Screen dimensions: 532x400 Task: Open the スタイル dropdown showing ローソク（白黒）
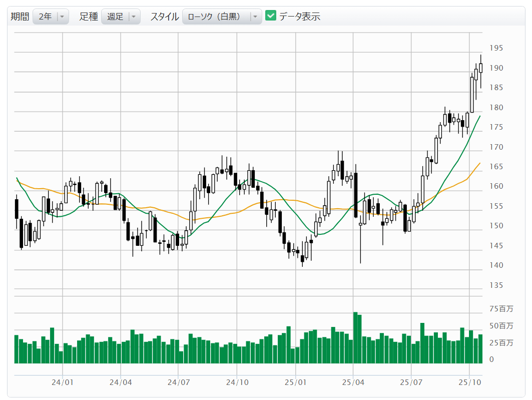coord(222,17)
